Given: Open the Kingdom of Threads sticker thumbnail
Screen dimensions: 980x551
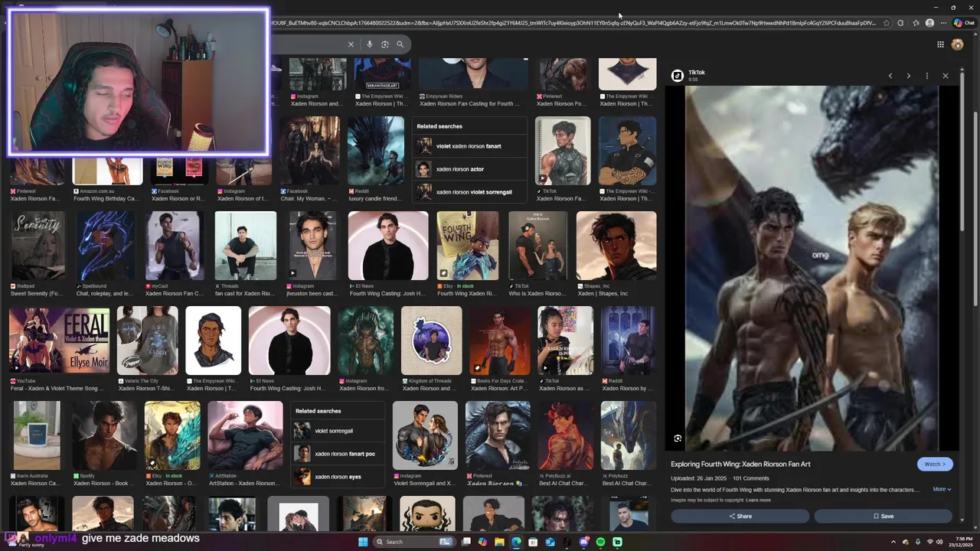Looking at the screenshot, I should (431, 341).
